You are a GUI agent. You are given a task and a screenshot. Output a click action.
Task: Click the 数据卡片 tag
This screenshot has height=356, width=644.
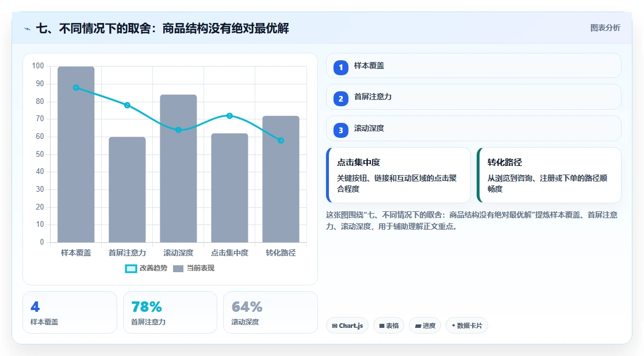click(467, 326)
